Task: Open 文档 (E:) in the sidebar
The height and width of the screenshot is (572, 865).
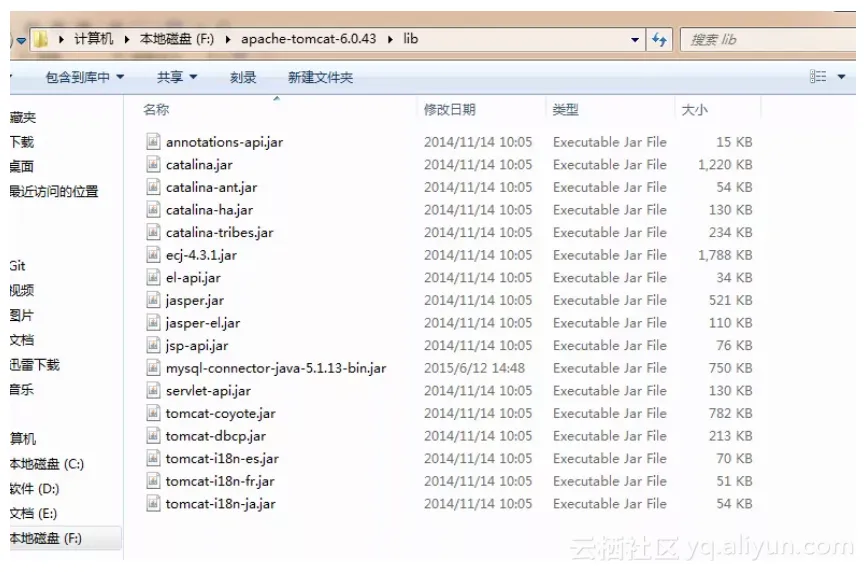Action: [x=34, y=514]
